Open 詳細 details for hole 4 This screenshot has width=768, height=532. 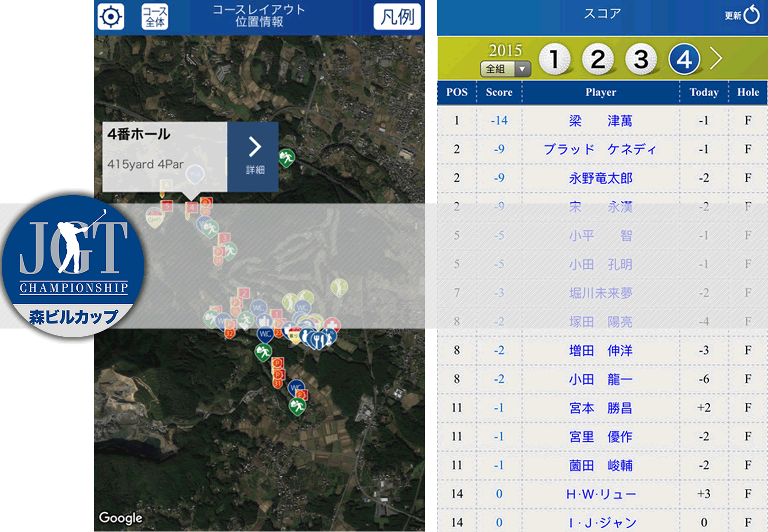[254, 157]
